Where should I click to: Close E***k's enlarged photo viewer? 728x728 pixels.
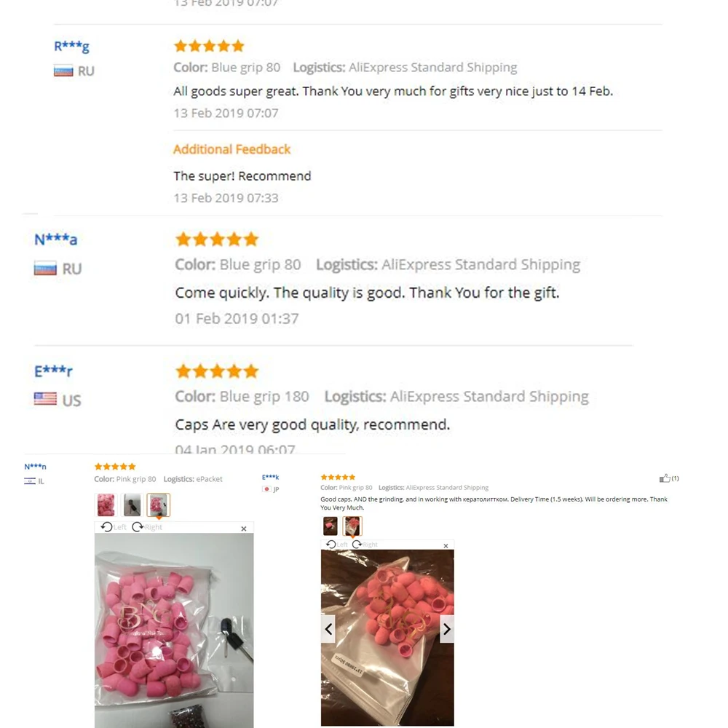446,546
